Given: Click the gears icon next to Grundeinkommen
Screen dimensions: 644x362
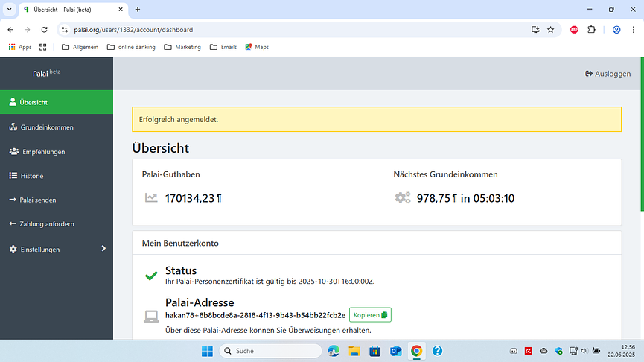Looking at the screenshot, I should tap(403, 197).
